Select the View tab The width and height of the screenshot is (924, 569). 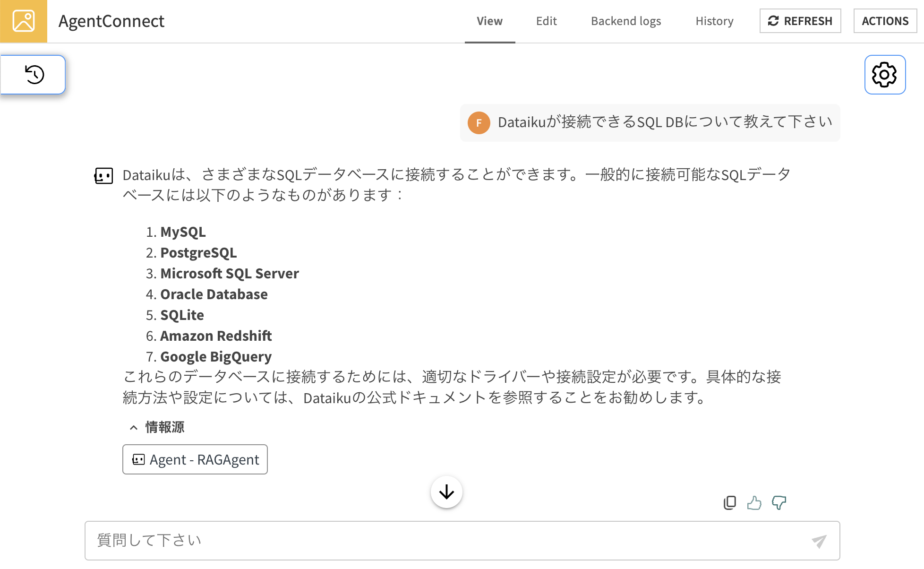tap(489, 21)
